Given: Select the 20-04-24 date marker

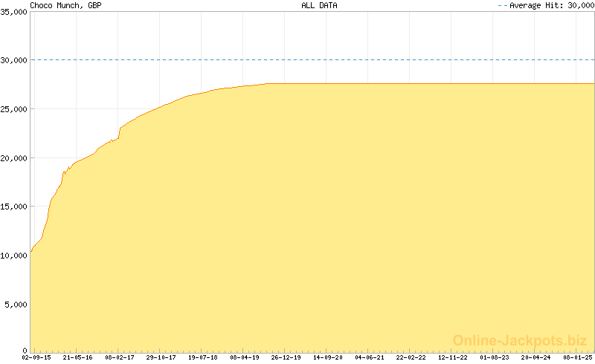Looking at the screenshot, I should click(536, 357).
